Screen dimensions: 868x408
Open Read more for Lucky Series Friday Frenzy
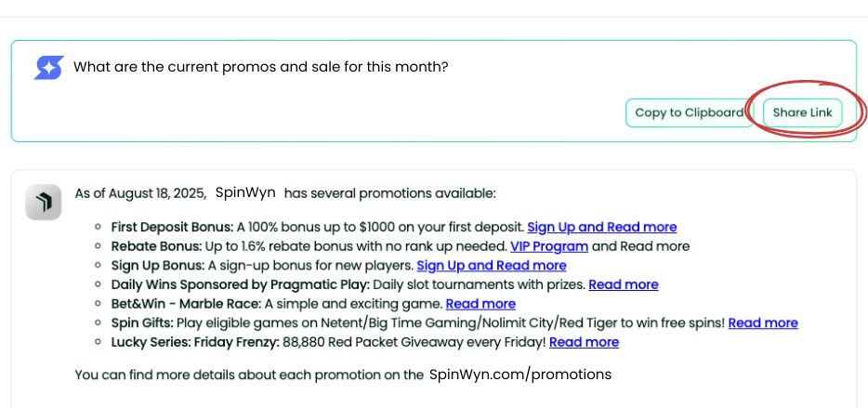click(x=584, y=342)
